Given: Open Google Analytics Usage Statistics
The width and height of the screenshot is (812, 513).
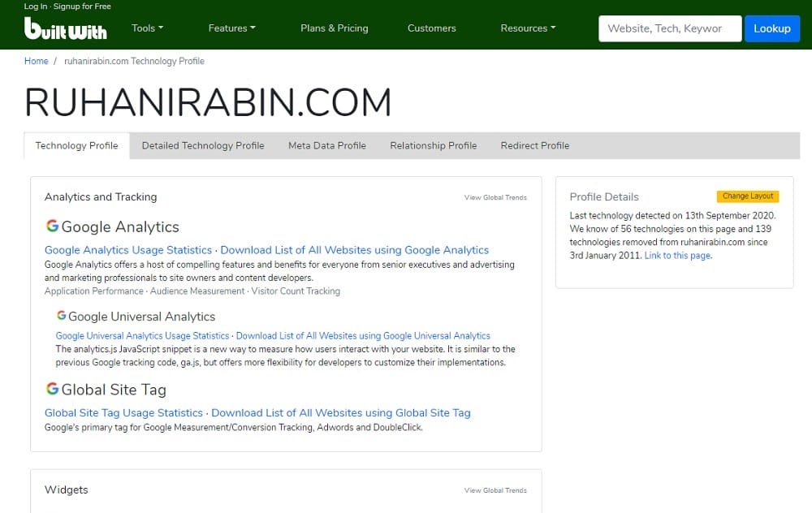Looking at the screenshot, I should (x=127, y=250).
